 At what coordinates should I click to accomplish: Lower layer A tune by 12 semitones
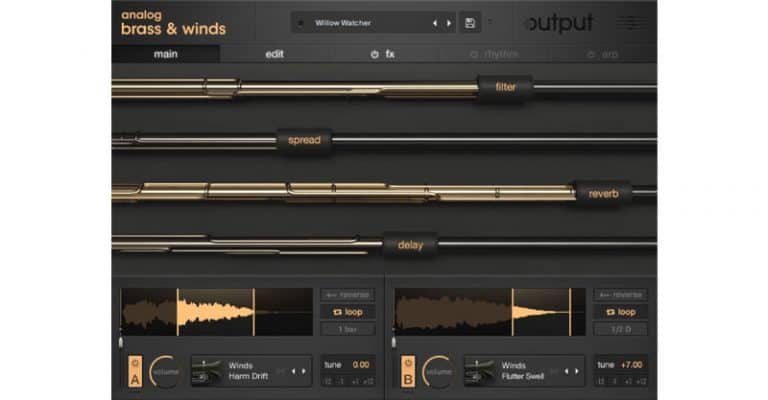click(x=328, y=381)
